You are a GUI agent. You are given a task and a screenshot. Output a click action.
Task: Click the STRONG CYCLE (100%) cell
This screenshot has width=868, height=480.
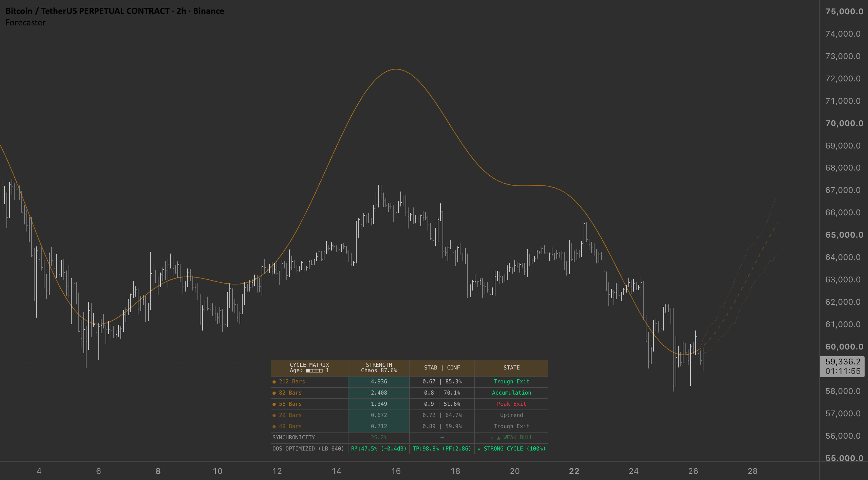511,449
